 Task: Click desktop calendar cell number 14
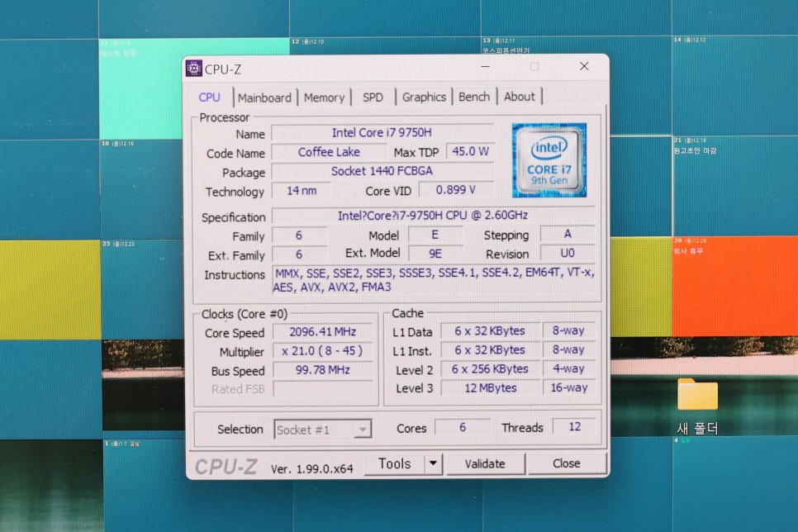click(734, 84)
